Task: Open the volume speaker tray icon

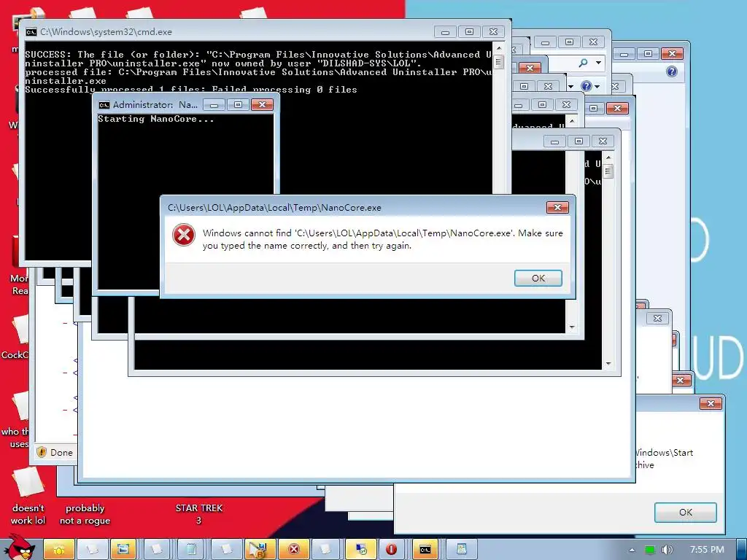Action: click(667, 550)
